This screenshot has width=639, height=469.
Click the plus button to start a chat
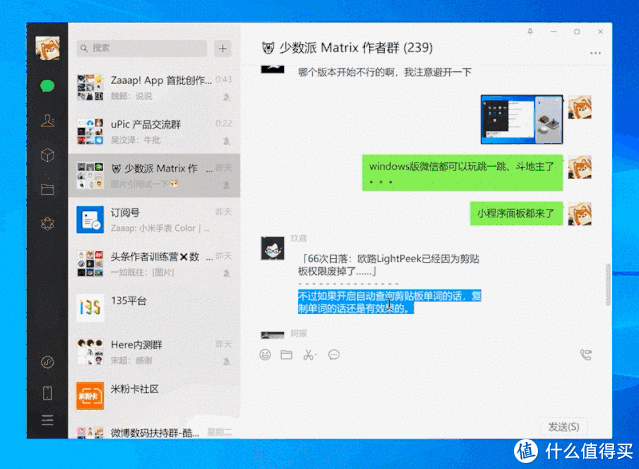pyautogui.click(x=223, y=48)
